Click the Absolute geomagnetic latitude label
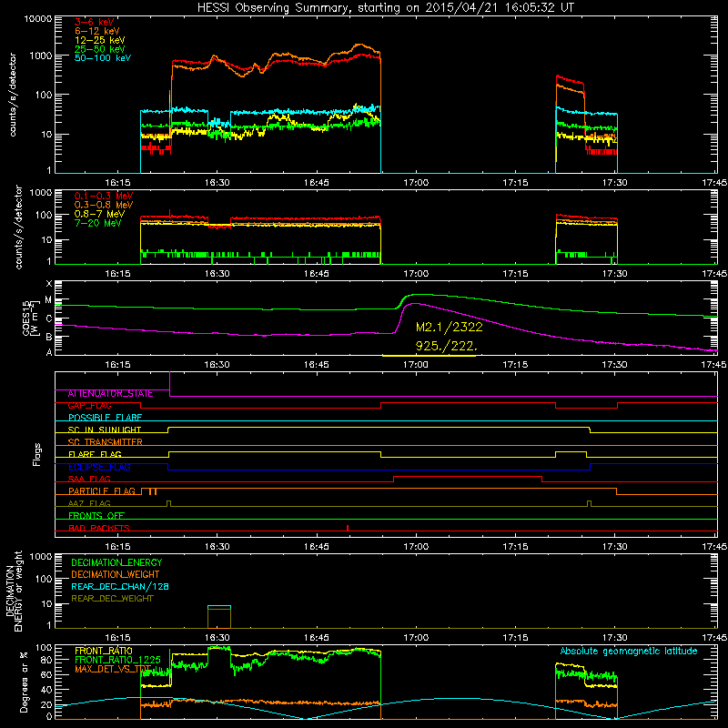Viewport: 728px width, 728px height. [629, 651]
